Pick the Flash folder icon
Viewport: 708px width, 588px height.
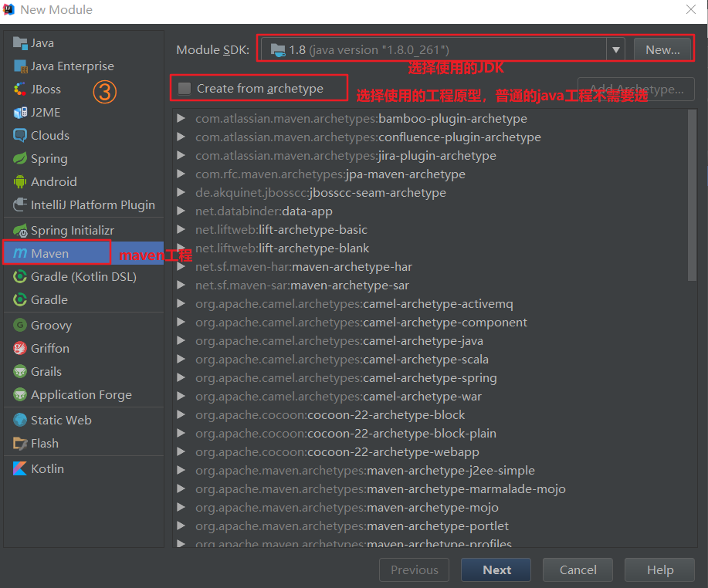pyautogui.click(x=20, y=443)
